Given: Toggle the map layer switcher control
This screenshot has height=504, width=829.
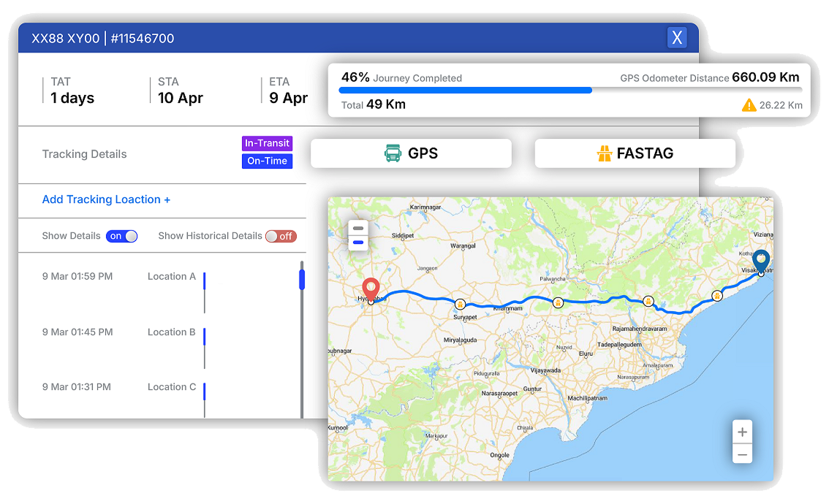Looking at the screenshot, I should coord(358,235).
